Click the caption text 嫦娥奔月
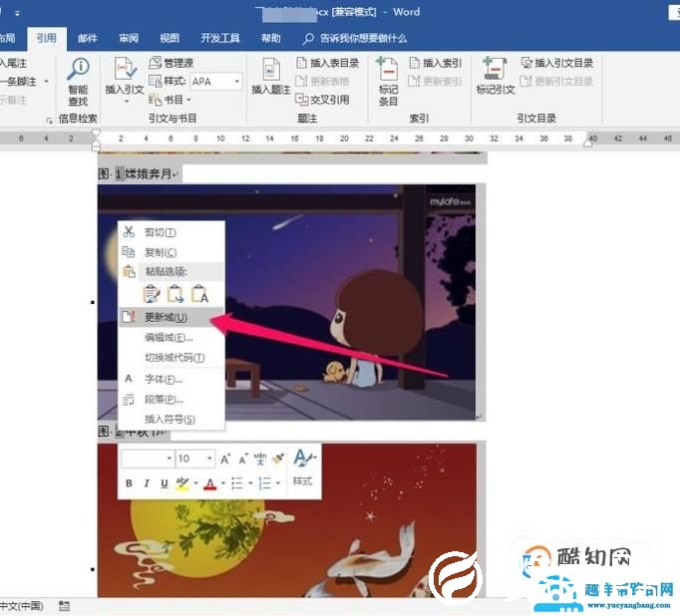 tap(148, 174)
